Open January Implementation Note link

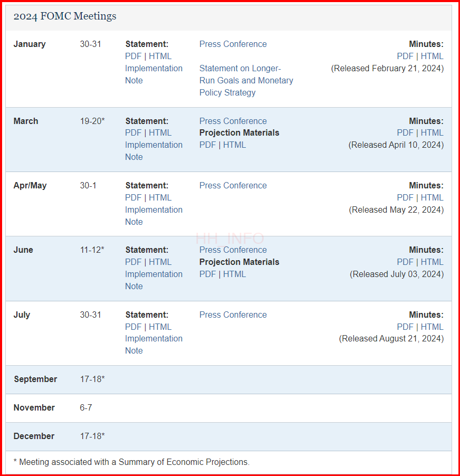[x=154, y=74]
